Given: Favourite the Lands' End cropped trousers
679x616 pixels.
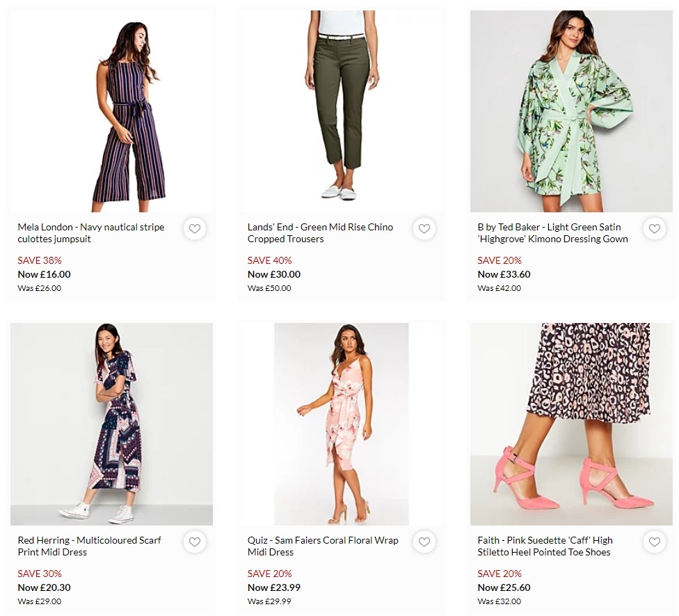Looking at the screenshot, I should (424, 228).
